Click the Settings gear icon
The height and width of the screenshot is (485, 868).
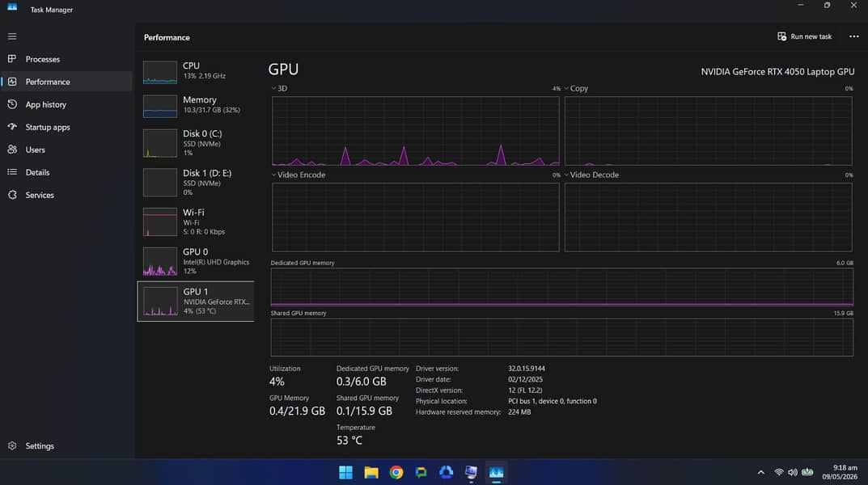12,445
